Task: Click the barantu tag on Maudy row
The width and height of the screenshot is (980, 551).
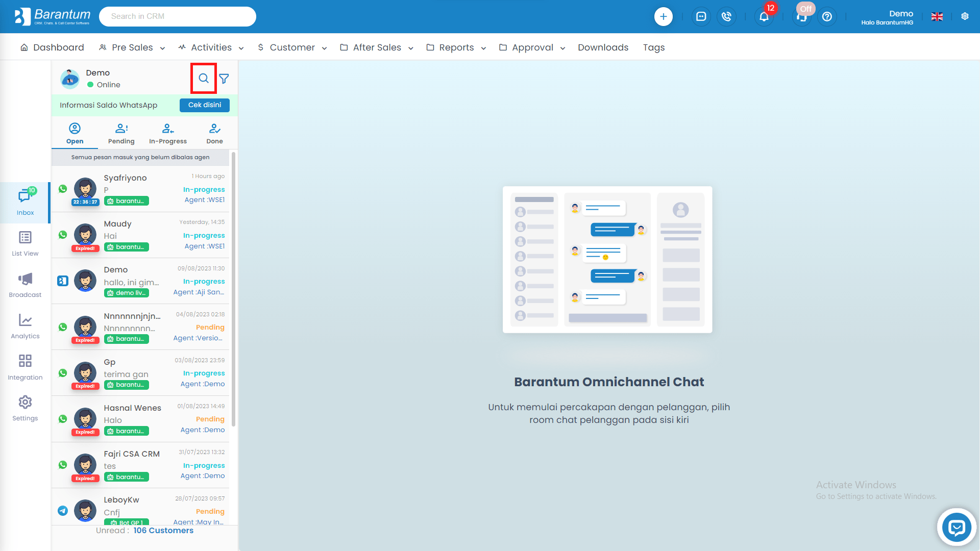Action: tap(127, 247)
